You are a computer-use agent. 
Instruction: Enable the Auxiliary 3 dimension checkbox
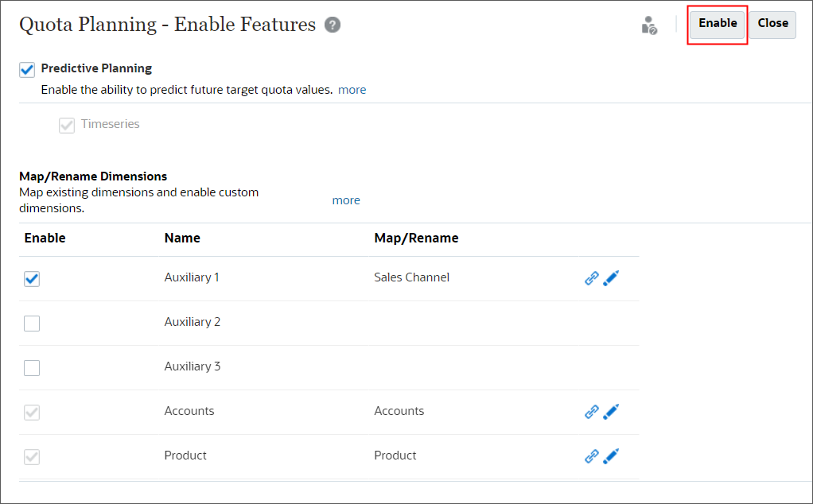[x=32, y=367]
